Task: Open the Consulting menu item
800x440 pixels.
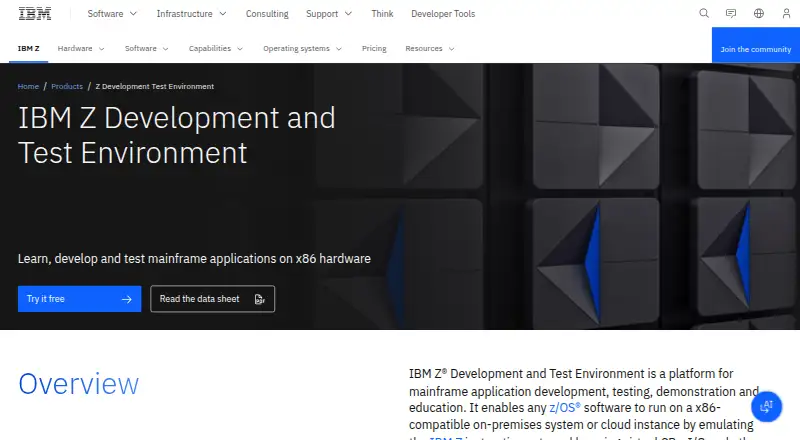Action: (x=267, y=14)
